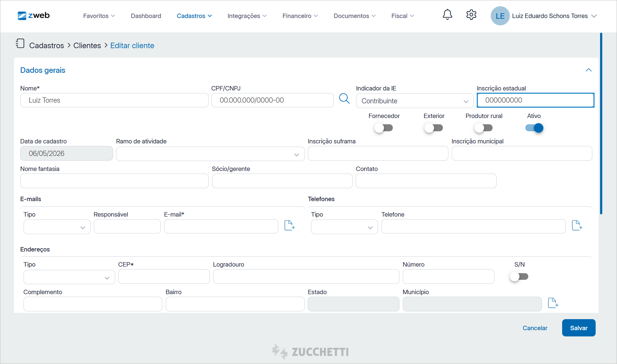
Task: Click the Dados gerais heading
Action: pos(43,70)
